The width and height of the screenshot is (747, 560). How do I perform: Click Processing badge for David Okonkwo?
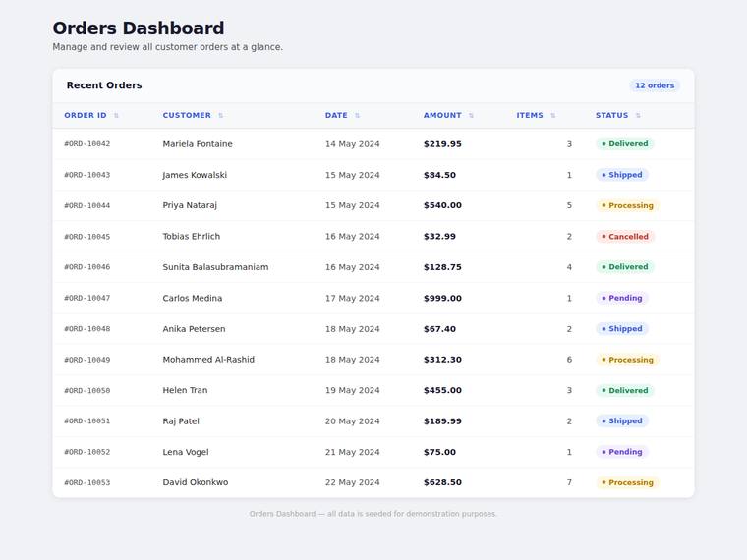point(627,482)
